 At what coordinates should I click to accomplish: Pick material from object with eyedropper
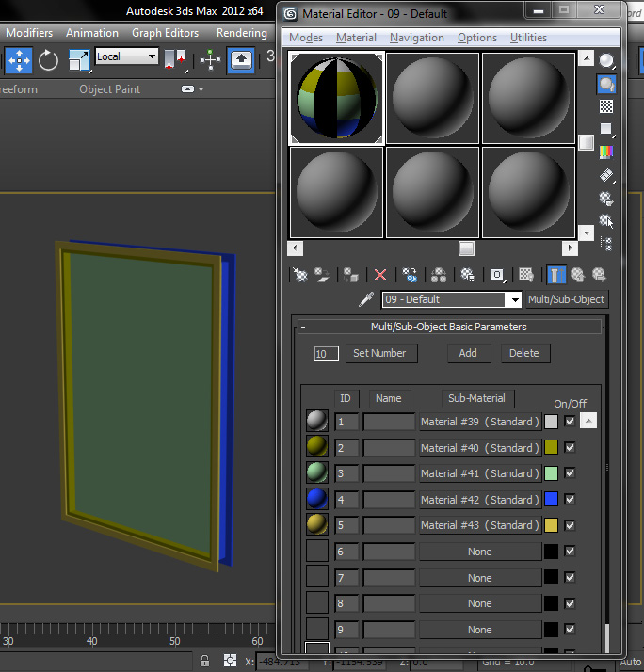(x=366, y=299)
